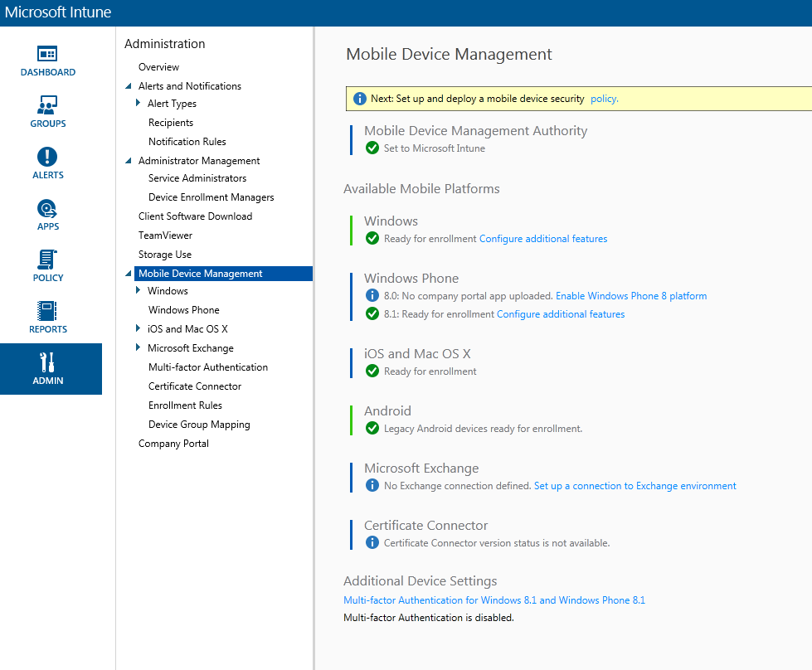Image resolution: width=812 pixels, height=670 pixels.
Task: Open Company Portal settings
Action: pos(173,444)
